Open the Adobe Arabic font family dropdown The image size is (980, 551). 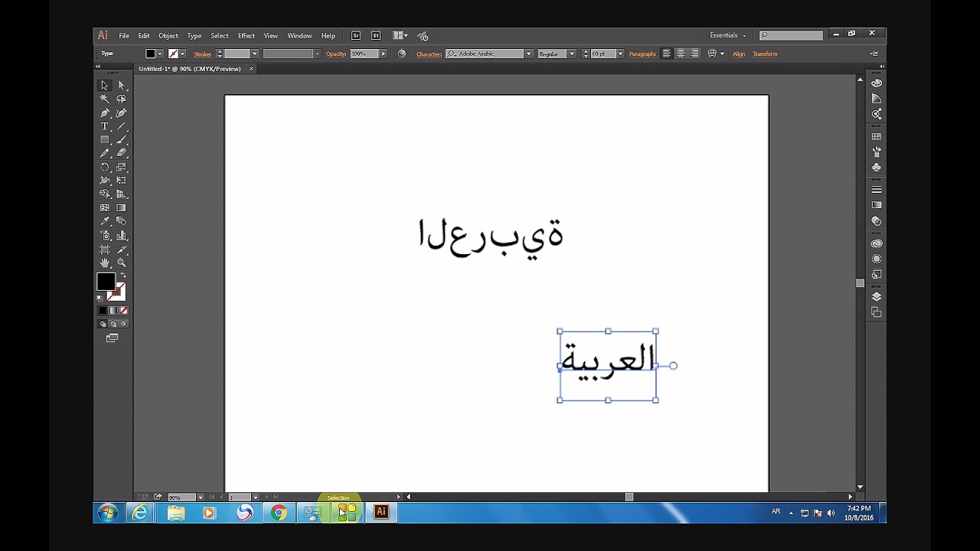528,54
